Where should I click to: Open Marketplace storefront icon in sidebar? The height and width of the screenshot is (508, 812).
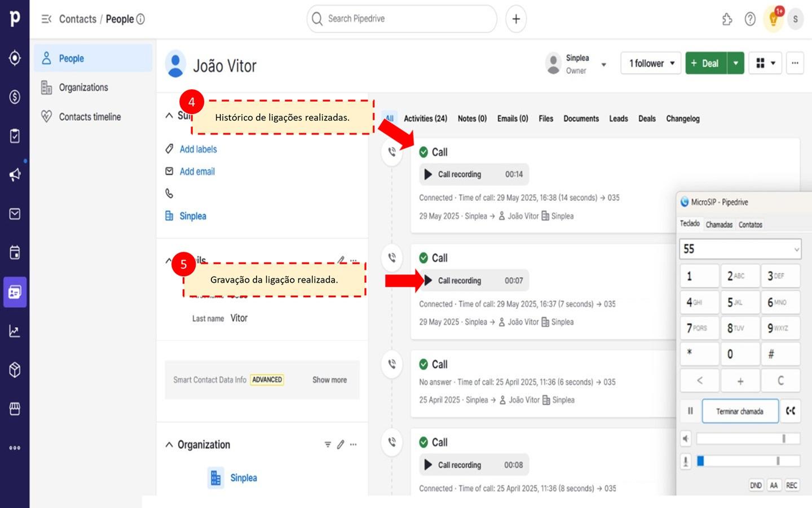tap(15, 409)
